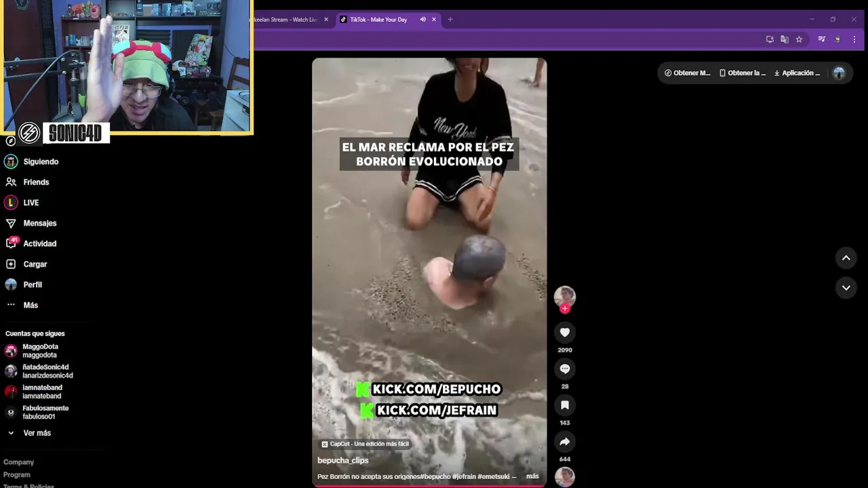The width and height of the screenshot is (868, 488).
Task: Open iamnateband followed account
Action: click(x=42, y=392)
